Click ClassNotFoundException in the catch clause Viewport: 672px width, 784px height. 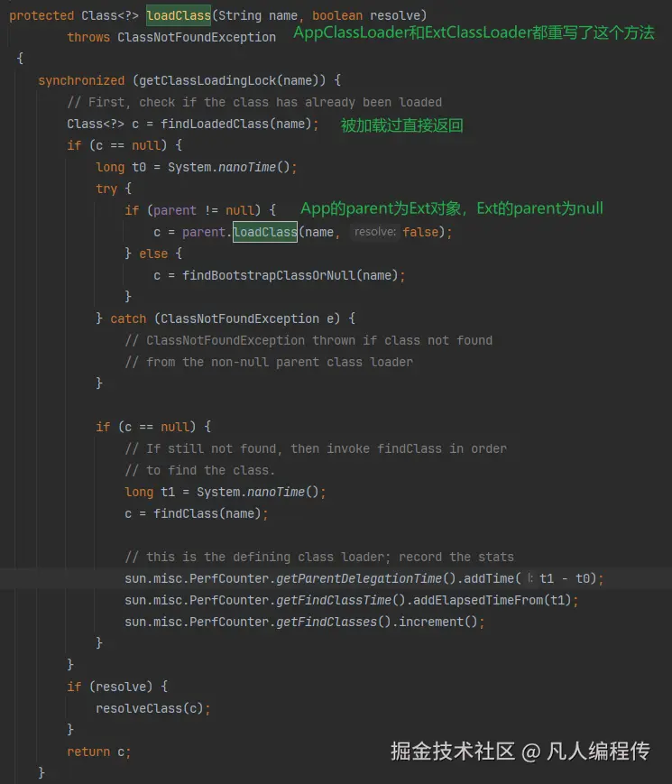[x=240, y=318]
